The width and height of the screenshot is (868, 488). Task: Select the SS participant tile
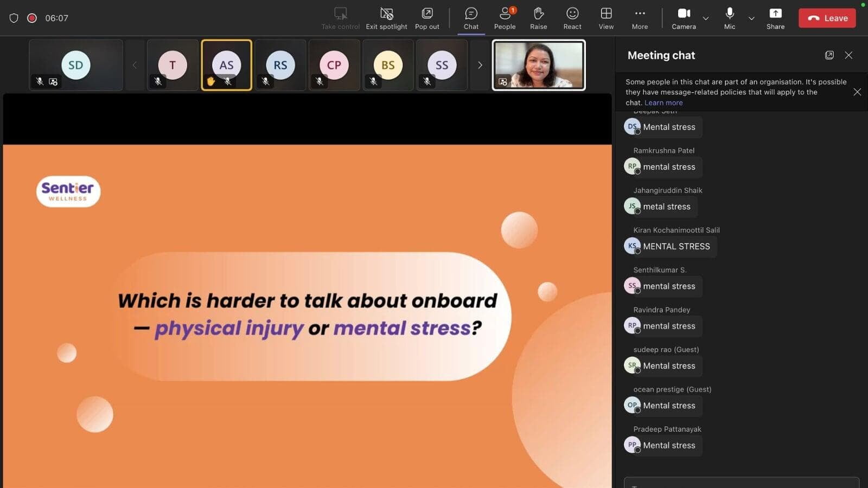click(x=442, y=65)
